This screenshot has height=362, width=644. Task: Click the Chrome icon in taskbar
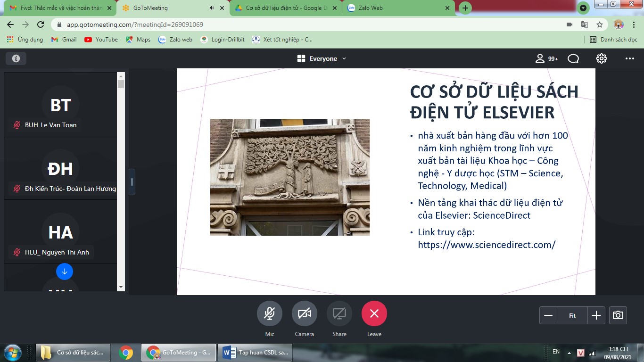pyautogui.click(x=125, y=353)
